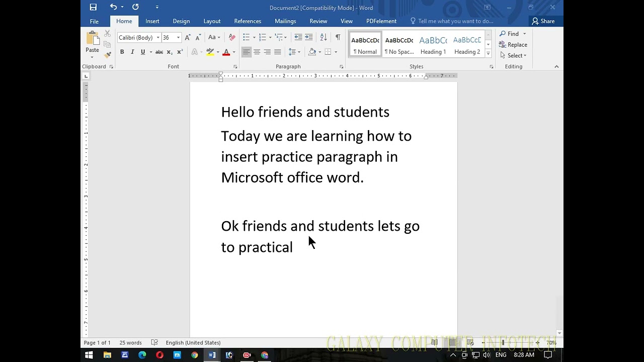Apply the Heading 1 style
Image resolution: width=644 pixels, height=362 pixels.
tap(433, 45)
